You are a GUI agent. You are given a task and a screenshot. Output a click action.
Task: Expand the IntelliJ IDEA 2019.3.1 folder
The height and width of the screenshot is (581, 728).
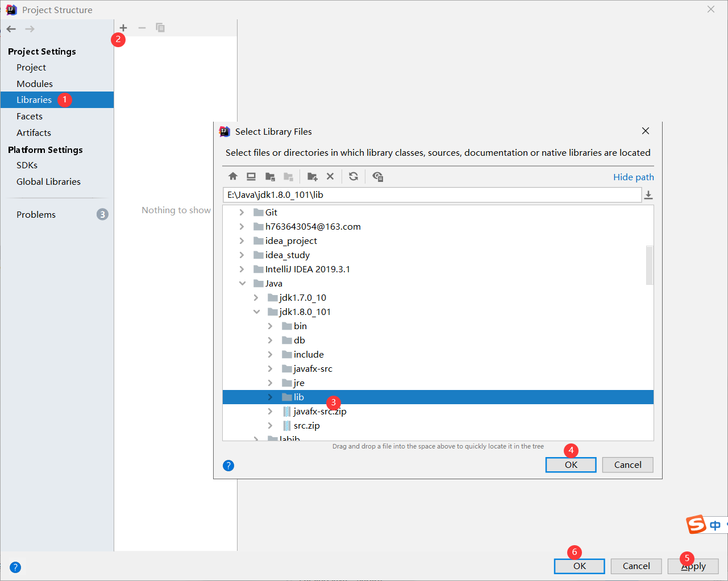(x=242, y=269)
